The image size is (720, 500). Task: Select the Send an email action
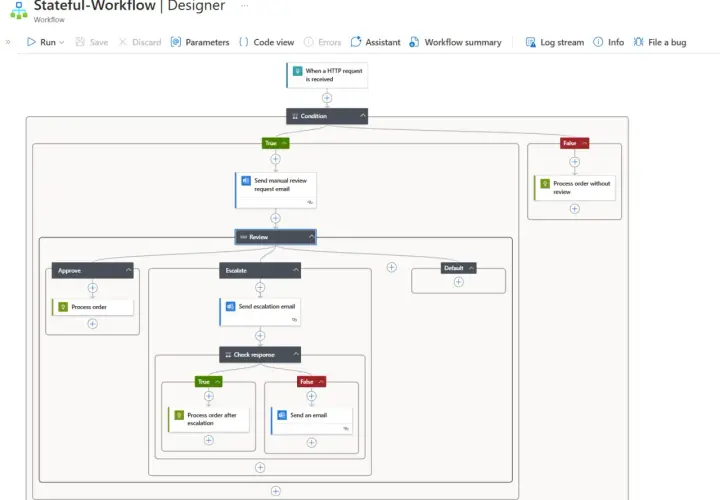pos(311,421)
